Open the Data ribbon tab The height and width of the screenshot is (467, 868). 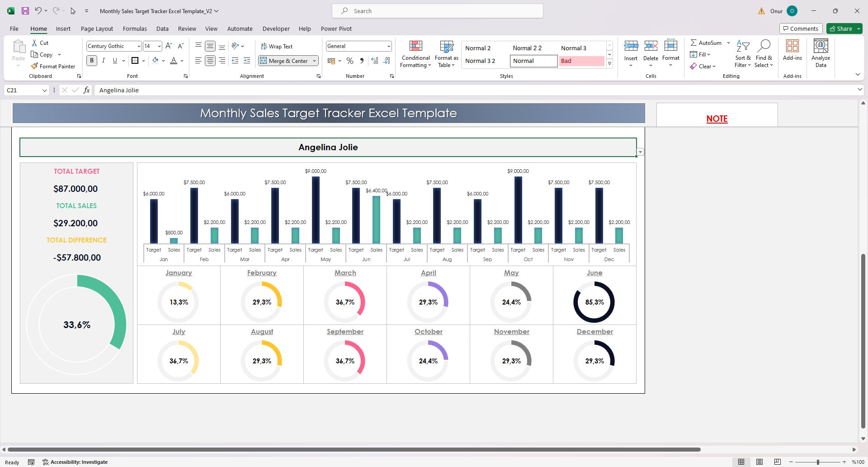(x=162, y=29)
